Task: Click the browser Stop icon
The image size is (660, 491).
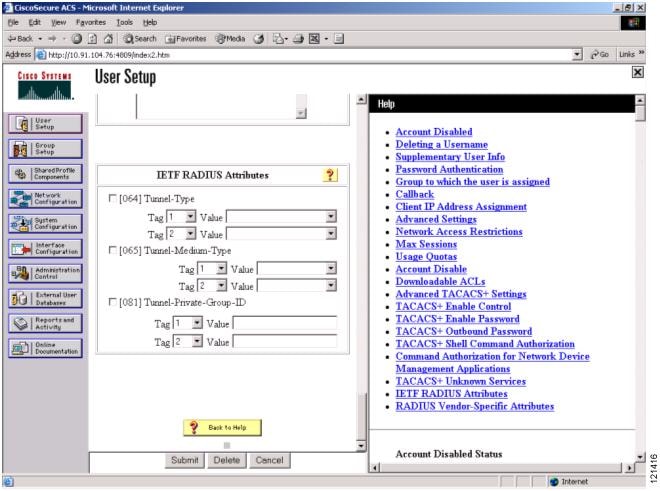Action: pos(77,39)
